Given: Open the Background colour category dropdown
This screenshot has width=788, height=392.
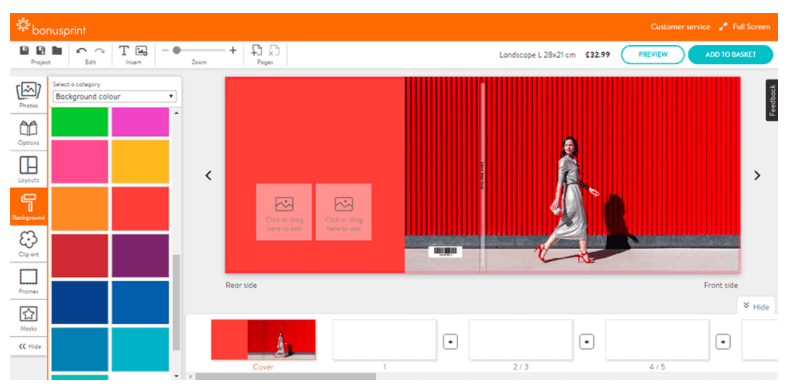Looking at the screenshot, I should click(x=115, y=96).
